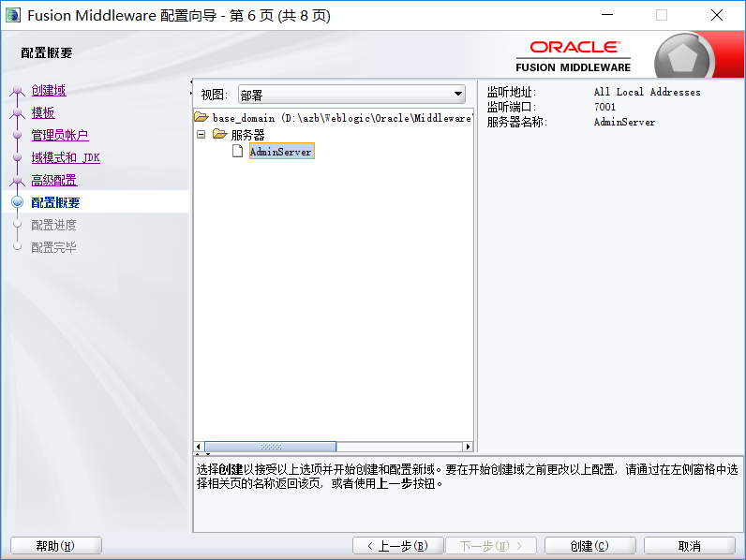Click the 高级配置 step marker icon
746x560 pixels.
pos(18,180)
